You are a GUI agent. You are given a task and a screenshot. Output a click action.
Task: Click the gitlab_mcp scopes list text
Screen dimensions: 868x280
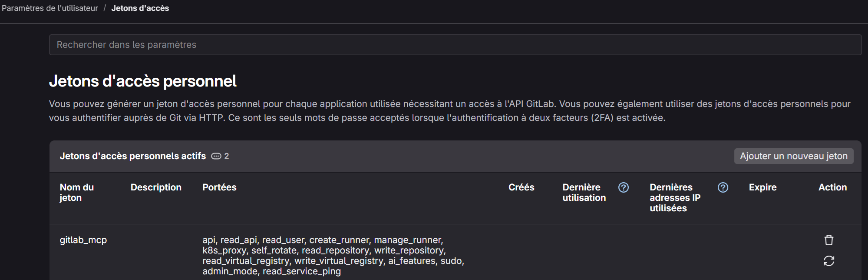pyautogui.click(x=333, y=256)
